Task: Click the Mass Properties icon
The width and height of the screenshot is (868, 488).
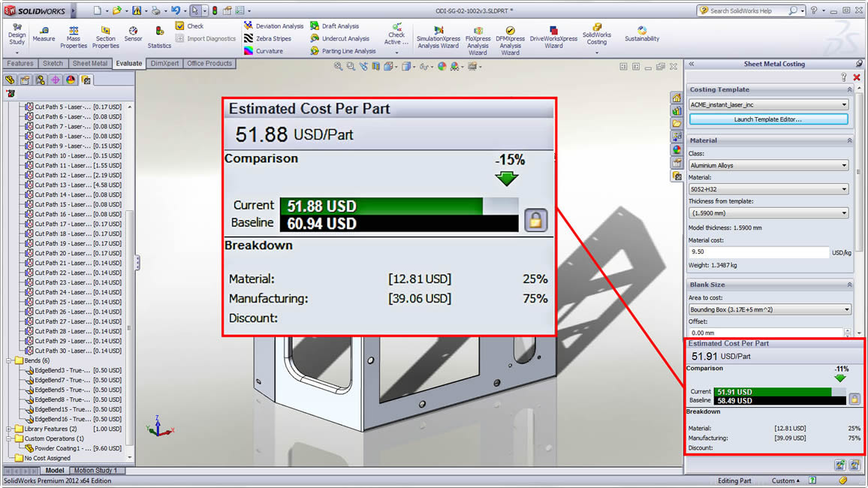Action: 74,34
